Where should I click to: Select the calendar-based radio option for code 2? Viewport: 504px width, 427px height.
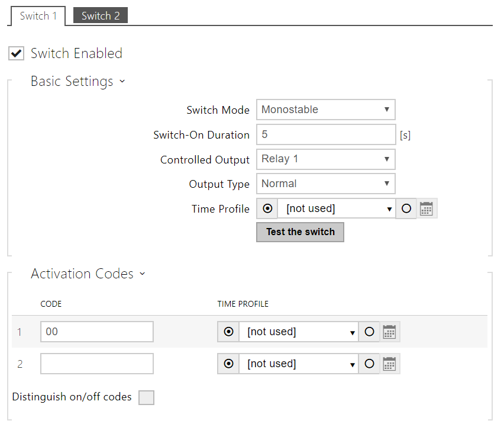click(369, 364)
